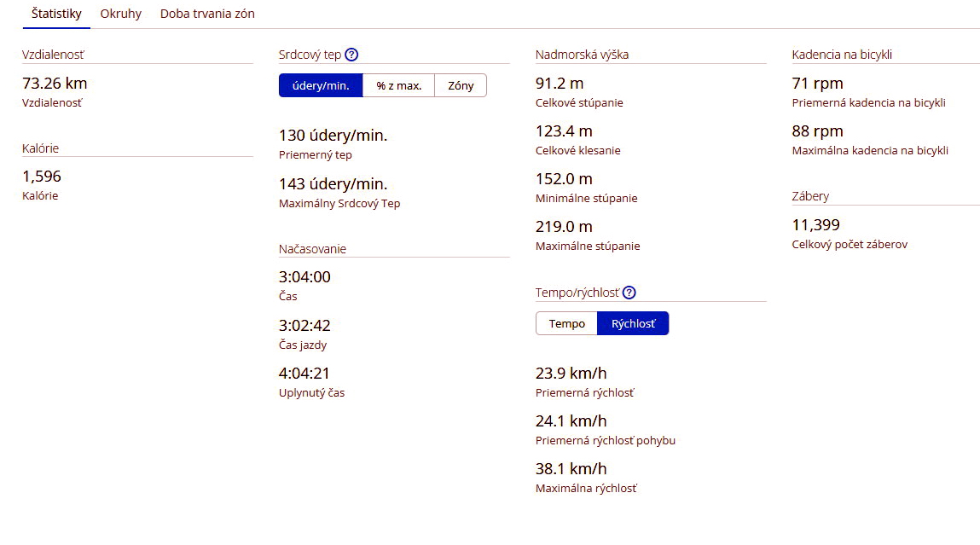
Task: Select the 1,596 calories value
Action: pyautogui.click(x=42, y=177)
